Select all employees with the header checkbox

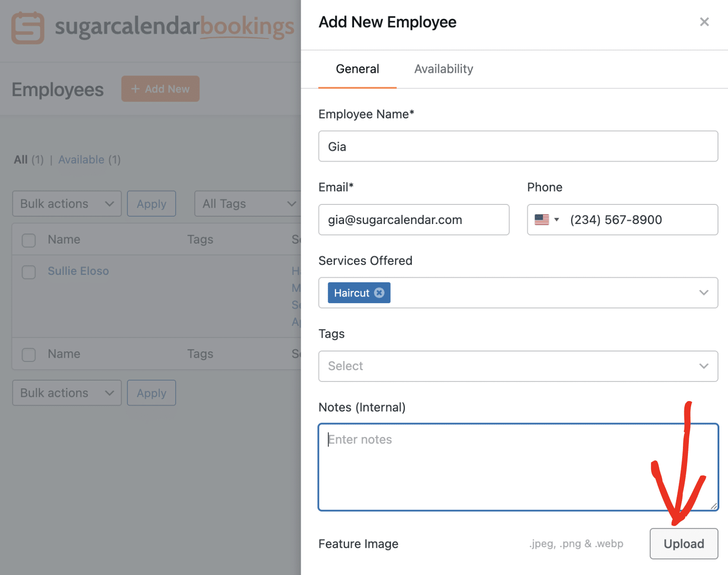click(28, 240)
